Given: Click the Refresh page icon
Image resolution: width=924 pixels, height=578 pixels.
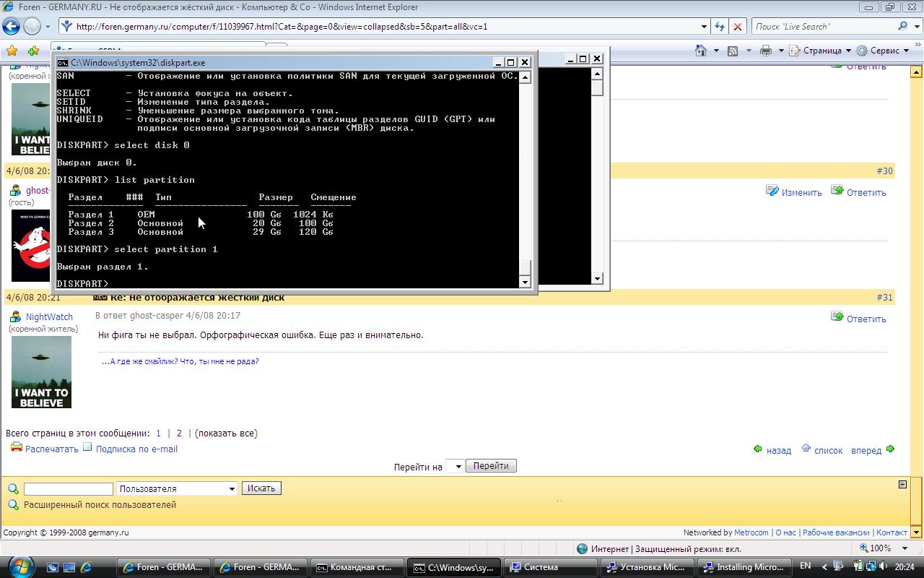Looking at the screenshot, I should coord(720,27).
